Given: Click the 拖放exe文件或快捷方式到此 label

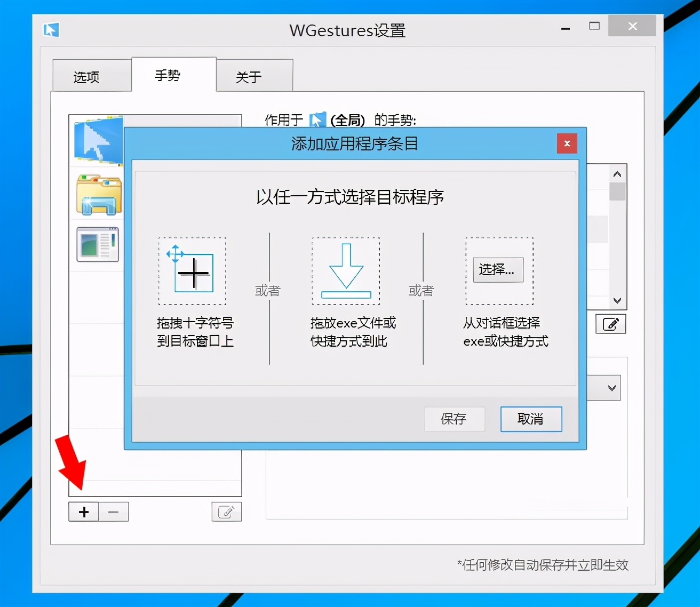Looking at the screenshot, I should click(353, 332).
